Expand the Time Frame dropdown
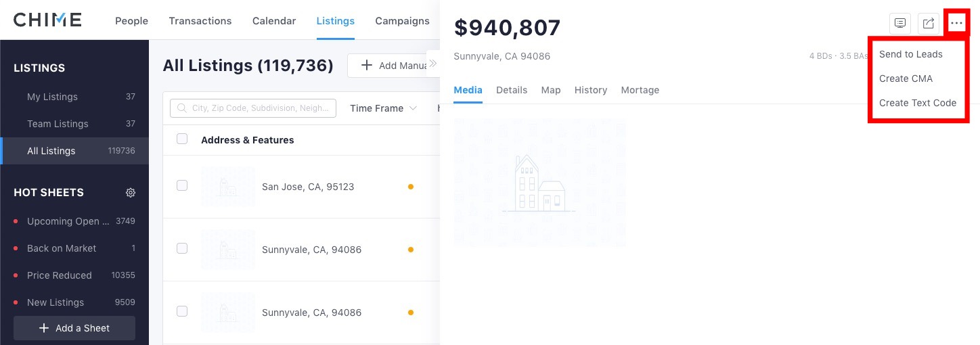980x345 pixels. click(383, 108)
